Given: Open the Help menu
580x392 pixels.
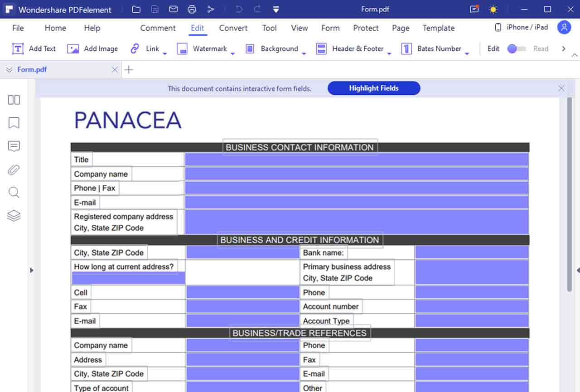Looking at the screenshot, I should 92,28.
